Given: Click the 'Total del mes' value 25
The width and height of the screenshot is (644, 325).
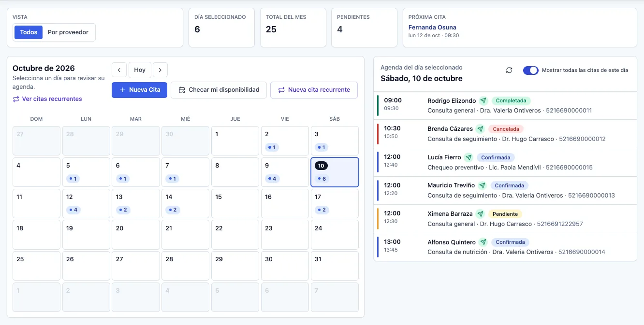Looking at the screenshot, I should pos(271,29).
